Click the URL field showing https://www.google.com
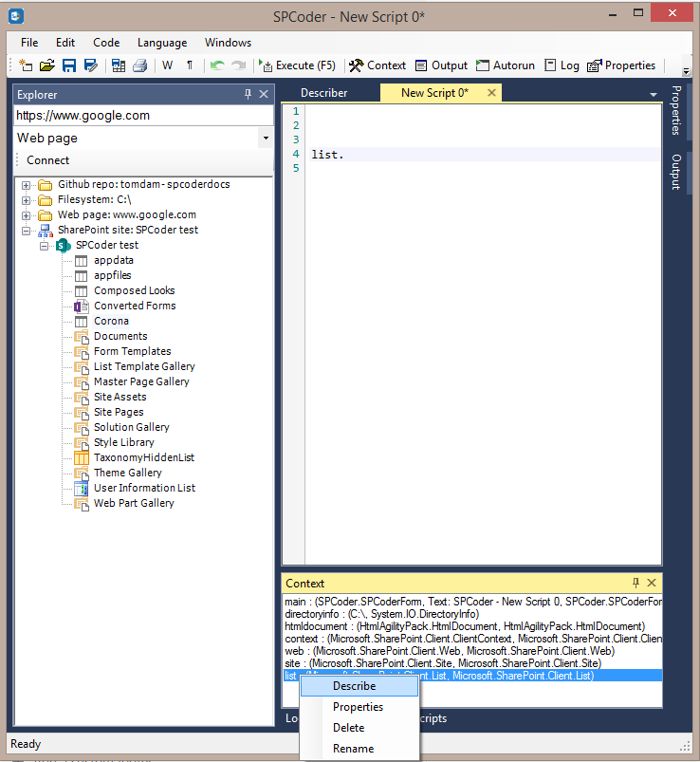Viewport: 700px width, 762px height. [143, 116]
